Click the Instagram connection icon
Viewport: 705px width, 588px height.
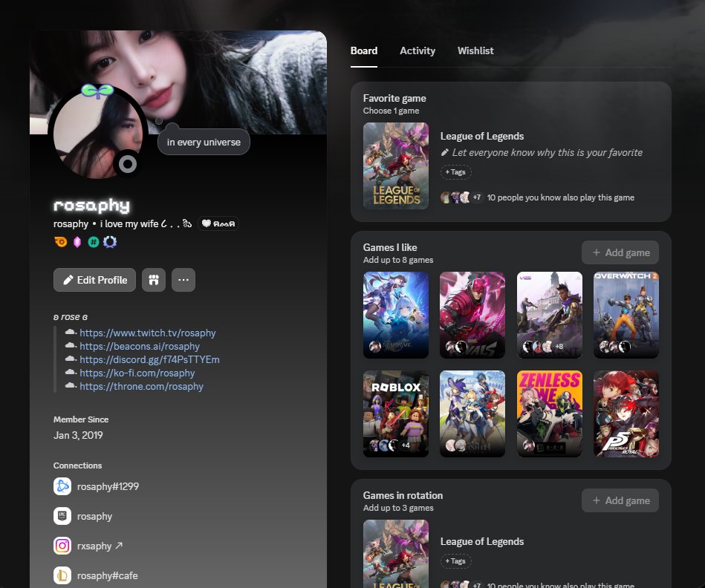coord(62,546)
